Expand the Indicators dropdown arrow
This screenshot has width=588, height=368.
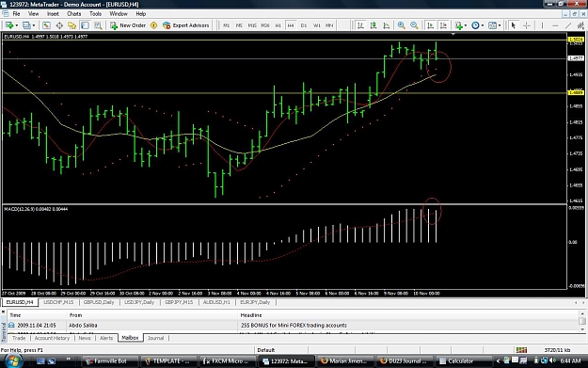coord(466,25)
